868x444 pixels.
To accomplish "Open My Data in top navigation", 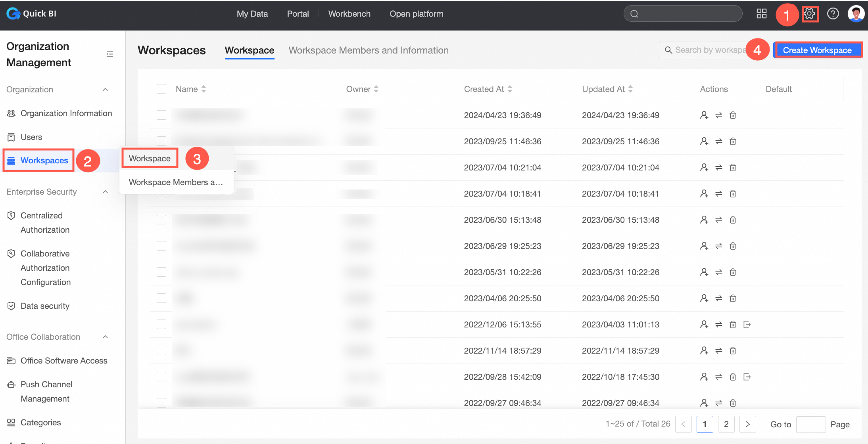I will 252,14.
